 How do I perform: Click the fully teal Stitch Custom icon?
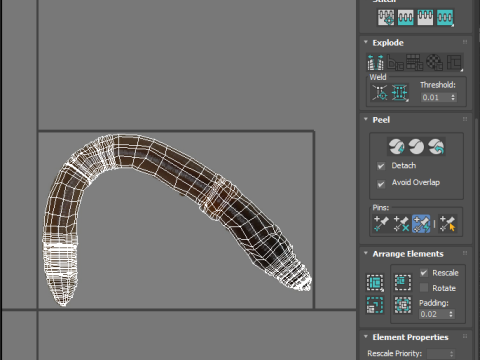tap(445, 17)
